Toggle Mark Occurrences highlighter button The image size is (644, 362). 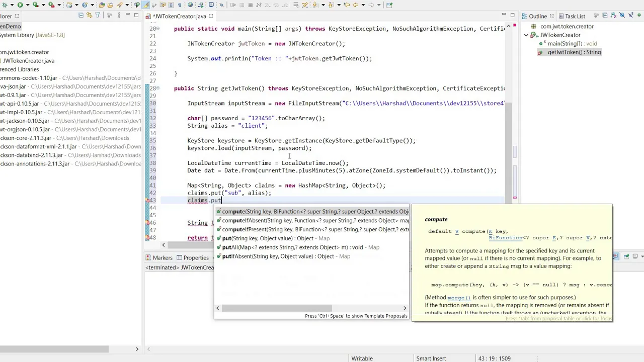(145, 5)
